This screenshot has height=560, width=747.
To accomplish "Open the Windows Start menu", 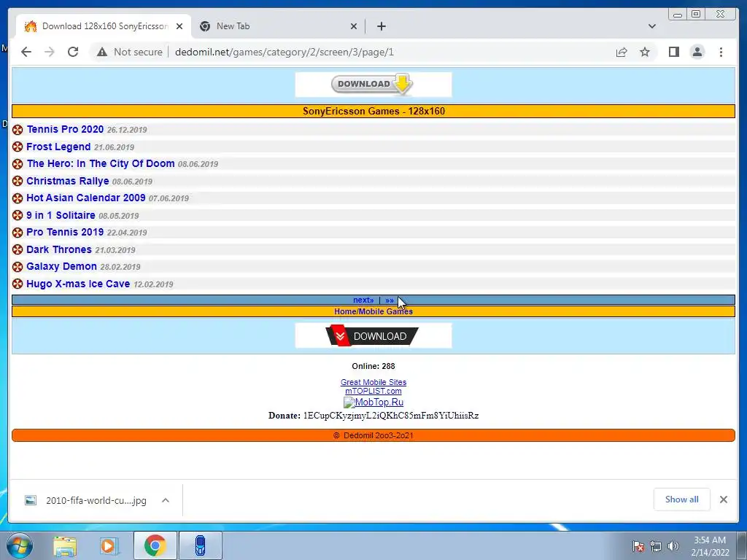I will 20,545.
